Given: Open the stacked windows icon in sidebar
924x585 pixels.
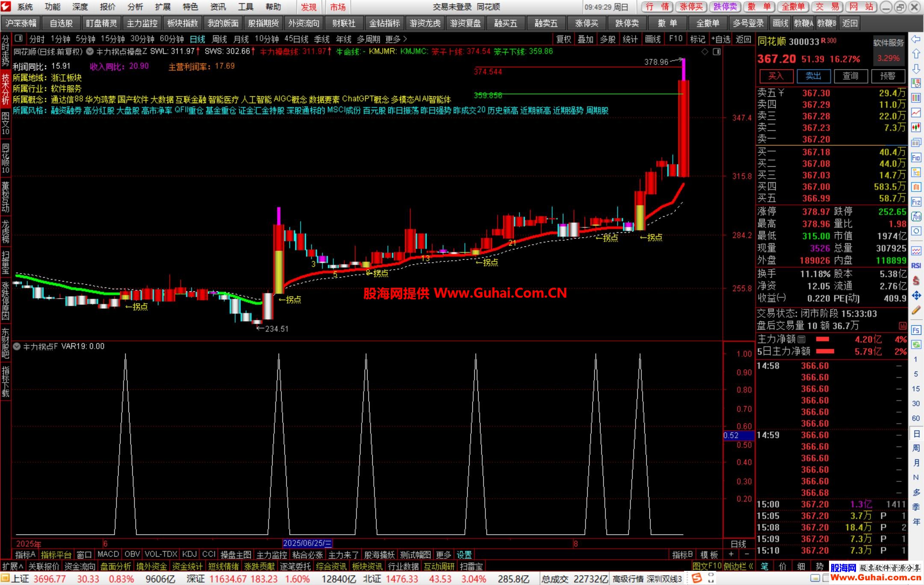Looking at the screenshot, I should tap(916, 142).
